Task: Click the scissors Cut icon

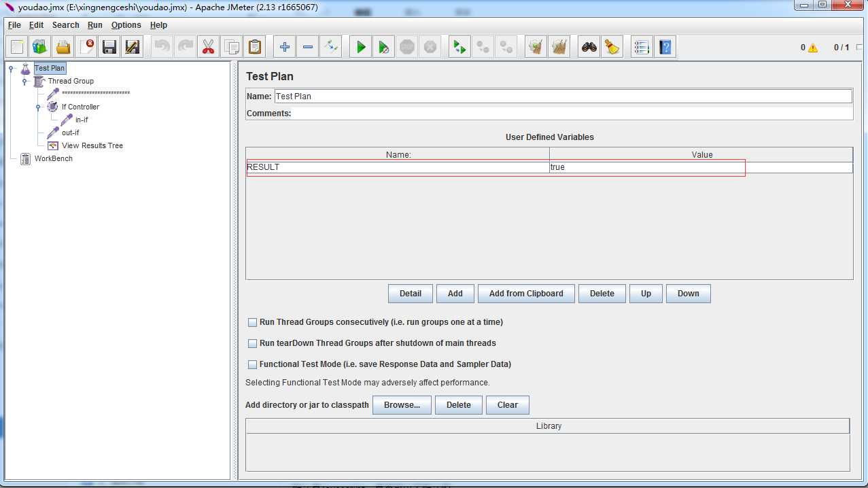Action: click(x=208, y=48)
